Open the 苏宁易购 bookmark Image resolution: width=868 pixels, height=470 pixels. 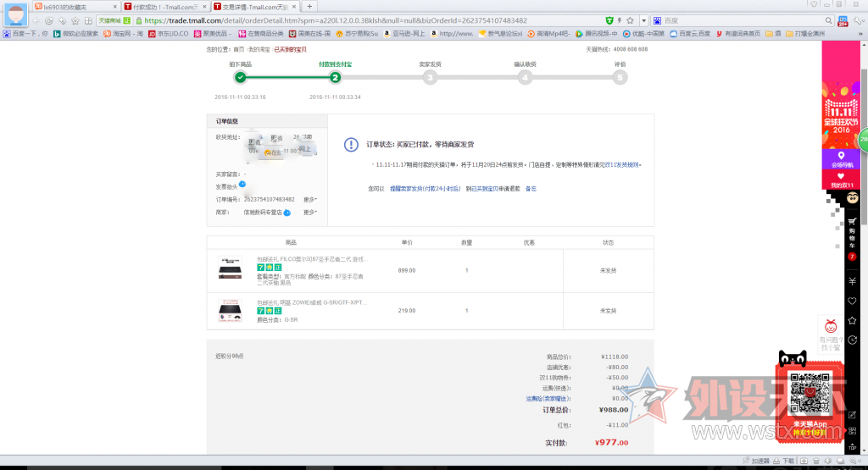point(357,34)
